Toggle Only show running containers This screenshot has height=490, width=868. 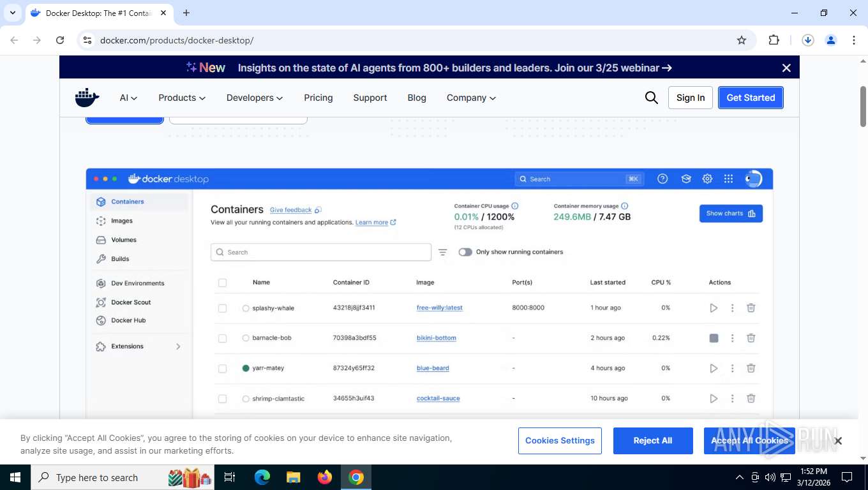pyautogui.click(x=465, y=252)
